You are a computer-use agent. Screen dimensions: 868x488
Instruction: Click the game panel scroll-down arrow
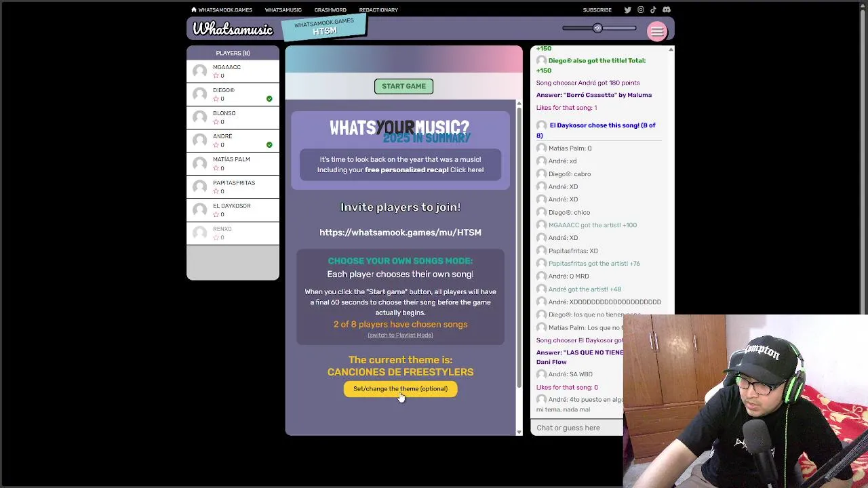click(x=519, y=432)
